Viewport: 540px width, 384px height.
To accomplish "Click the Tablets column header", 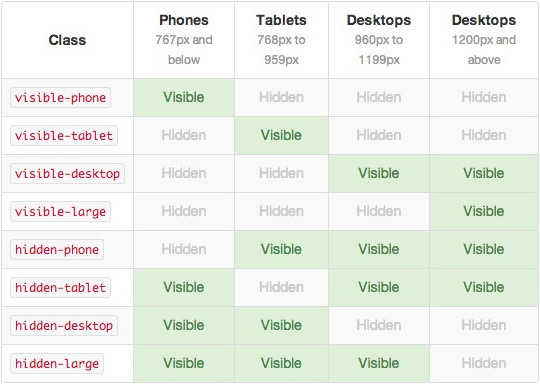I will 281,40.
